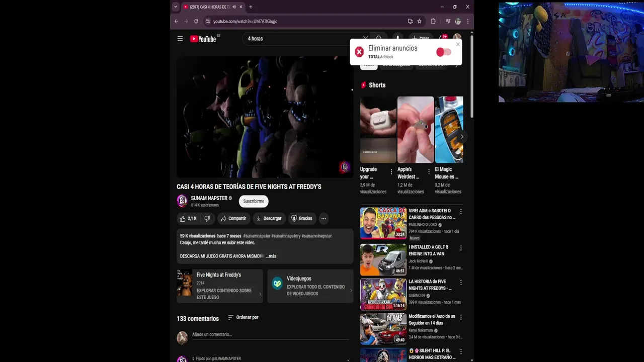
Task: Click the page vertical scrollbar
Action: click(471, 75)
